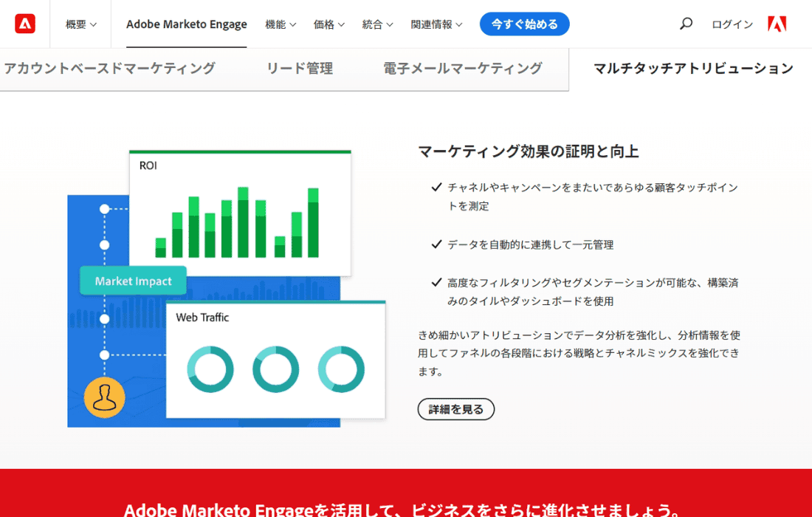Switch to リード管理 tab
The width and height of the screenshot is (812, 517).
(299, 69)
